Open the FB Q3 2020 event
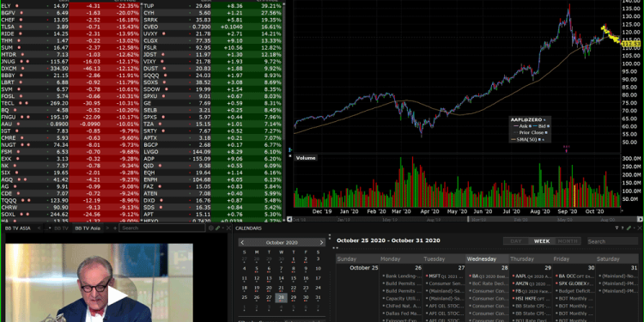 [x=532, y=291]
